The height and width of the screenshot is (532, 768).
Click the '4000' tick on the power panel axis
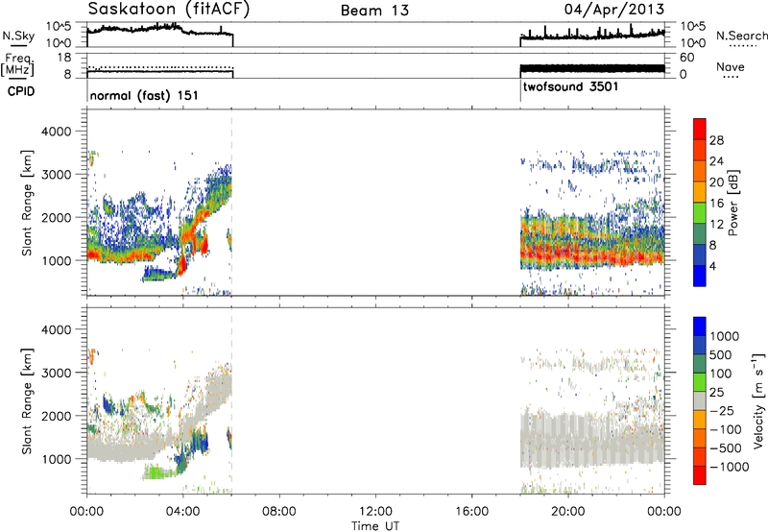point(57,132)
